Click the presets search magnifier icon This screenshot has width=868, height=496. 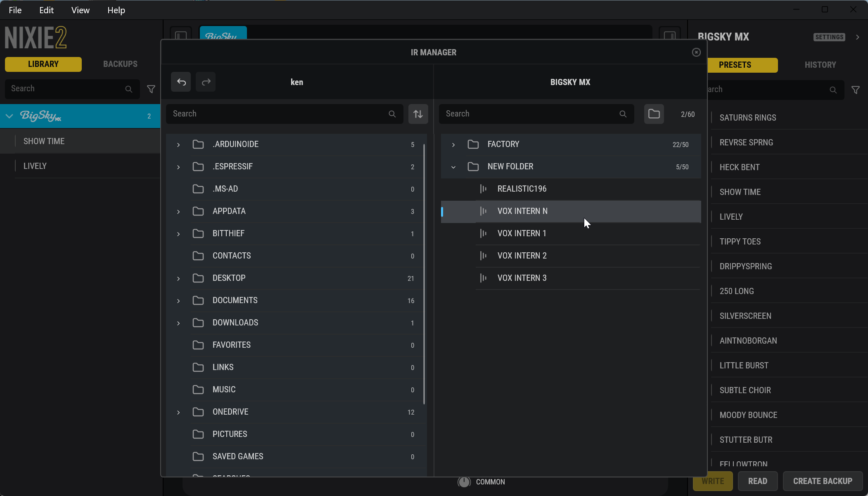833,90
